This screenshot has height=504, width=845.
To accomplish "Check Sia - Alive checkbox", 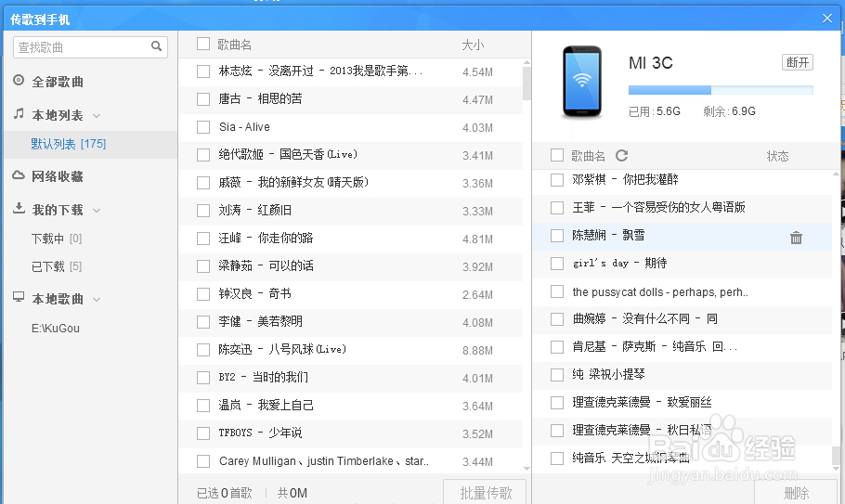I will (x=203, y=127).
